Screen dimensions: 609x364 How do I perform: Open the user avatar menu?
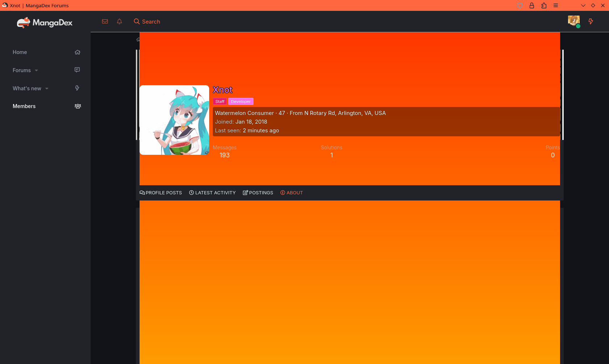(573, 21)
